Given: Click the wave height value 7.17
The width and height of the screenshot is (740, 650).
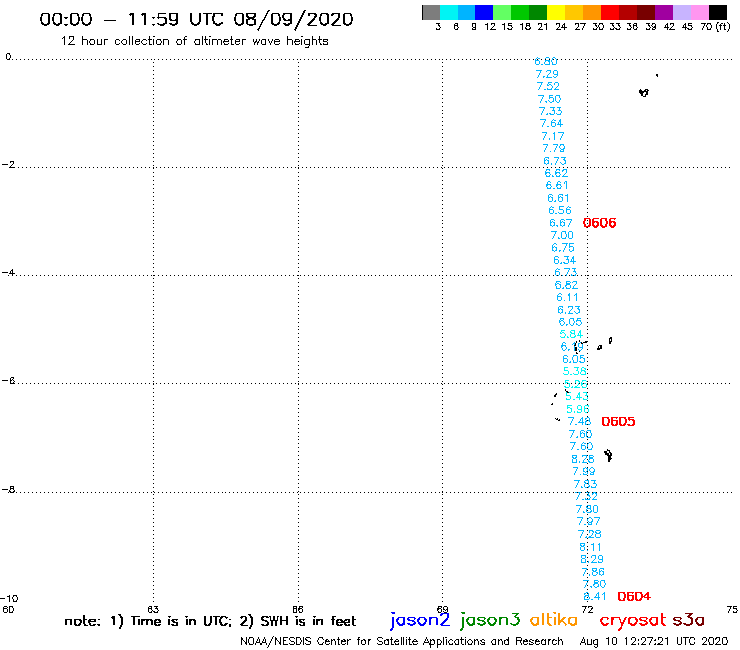Looking at the screenshot, I should (x=553, y=136).
